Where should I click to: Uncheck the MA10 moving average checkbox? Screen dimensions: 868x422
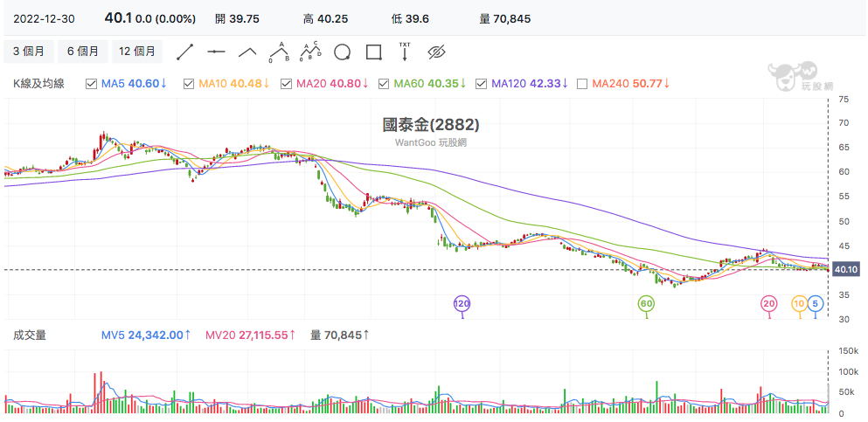(x=189, y=84)
